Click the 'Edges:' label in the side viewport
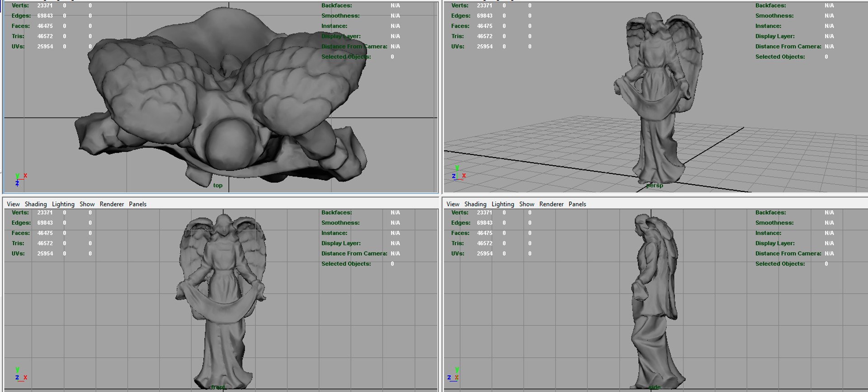 pyautogui.click(x=460, y=223)
